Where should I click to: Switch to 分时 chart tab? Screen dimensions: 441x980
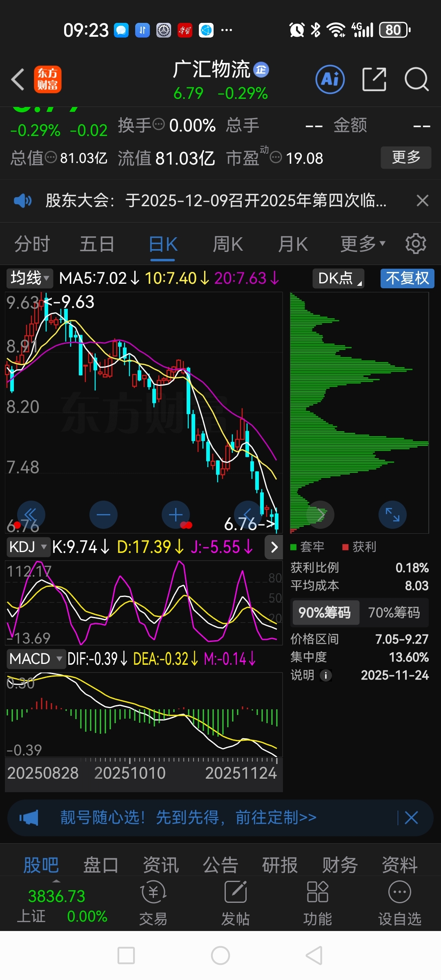(32, 244)
